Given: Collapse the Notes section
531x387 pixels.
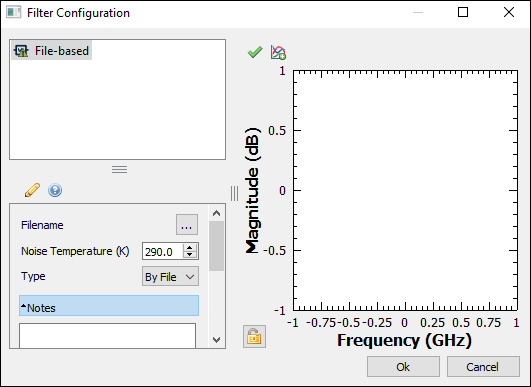Looking at the screenshot, I should [x=109, y=306].
